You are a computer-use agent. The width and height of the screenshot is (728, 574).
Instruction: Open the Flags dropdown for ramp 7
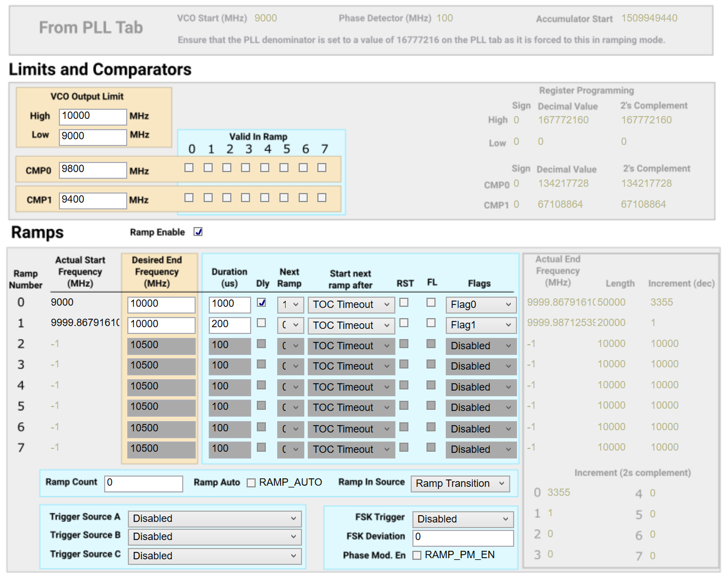pyautogui.click(x=481, y=449)
